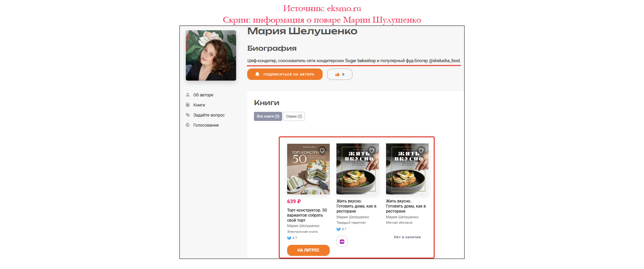This screenshot has width=644, height=269.
Task: Click Мария Шелушенко author portrait photo
Action: [x=211, y=55]
